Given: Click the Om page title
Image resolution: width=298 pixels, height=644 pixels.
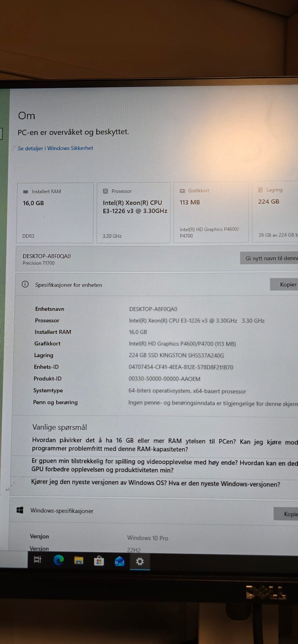Looking at the screenshot, I should click(x=27, y=116).
